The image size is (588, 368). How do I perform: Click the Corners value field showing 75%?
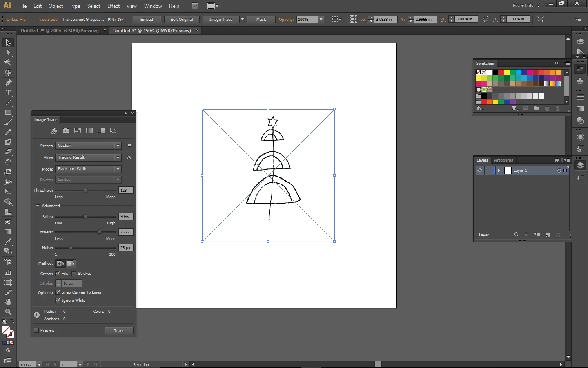coord(126,232)
